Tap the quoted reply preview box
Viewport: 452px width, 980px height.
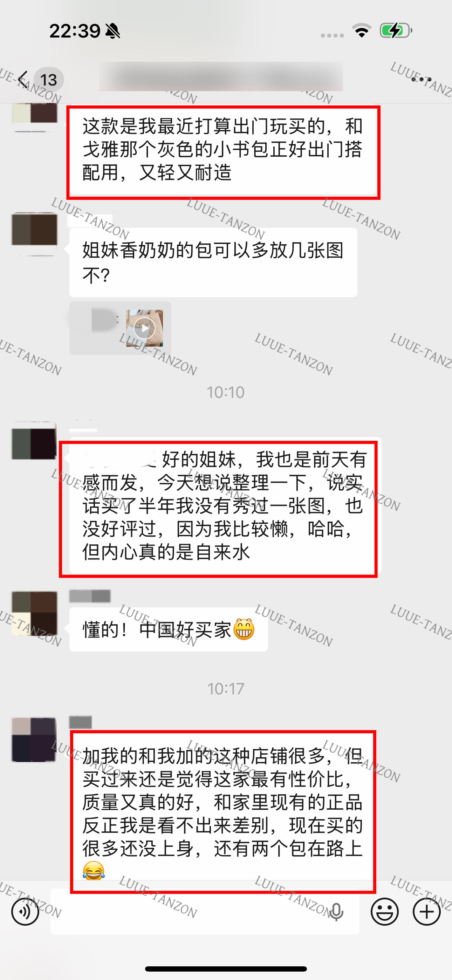120,328
